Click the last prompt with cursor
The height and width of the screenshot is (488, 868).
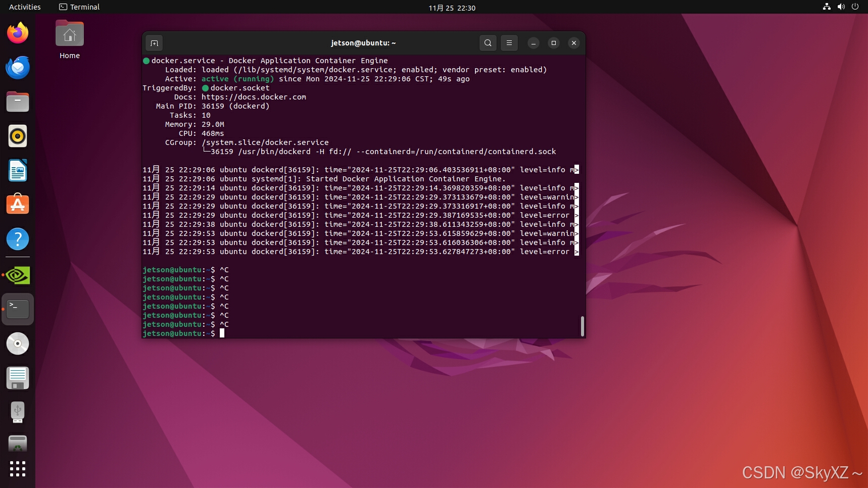[183, 333]
